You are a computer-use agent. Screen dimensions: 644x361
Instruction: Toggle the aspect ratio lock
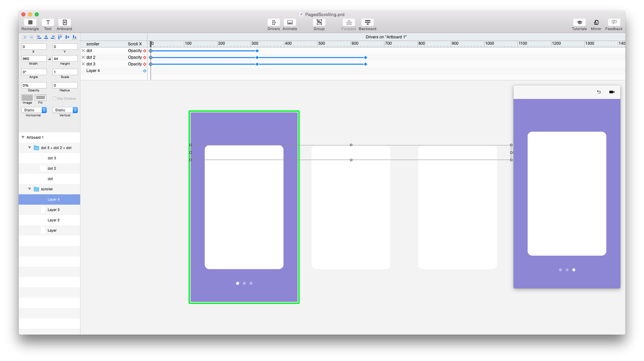point(50,59)
